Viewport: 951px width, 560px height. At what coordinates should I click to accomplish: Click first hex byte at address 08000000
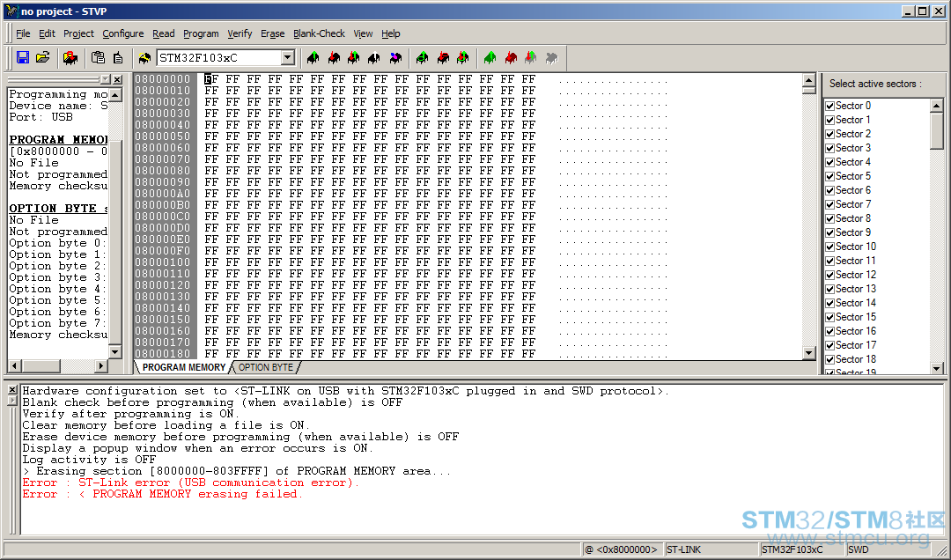pos(211,79)
